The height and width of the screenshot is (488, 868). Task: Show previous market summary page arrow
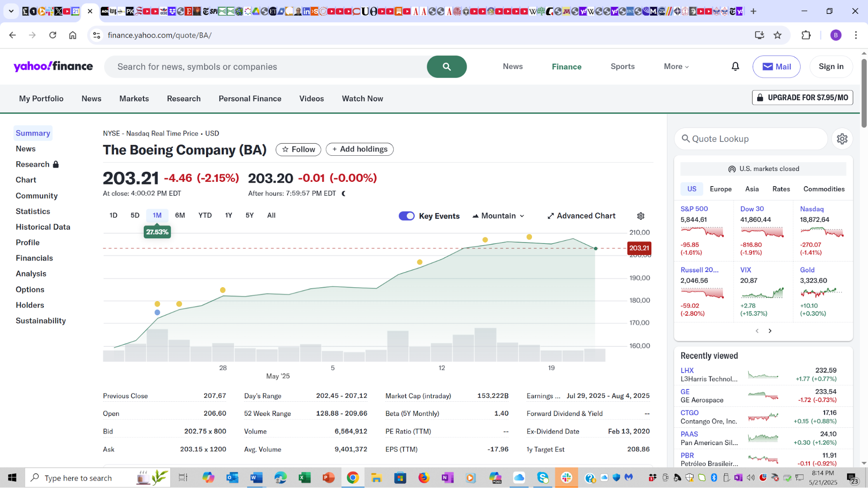(757, 331)
